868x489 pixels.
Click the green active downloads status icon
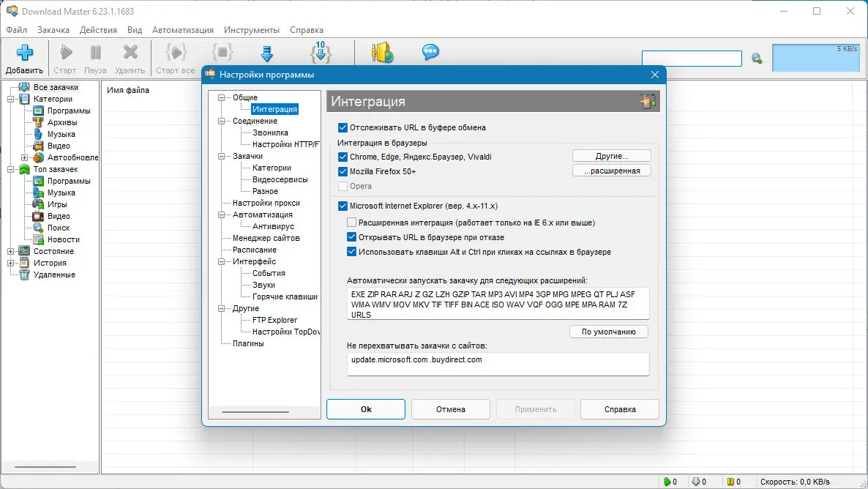click(x=667, y=482)
